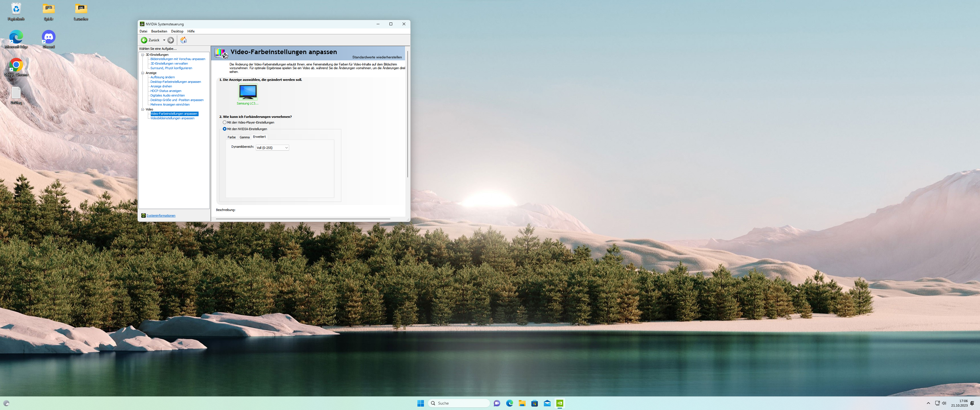This screenshot has height=410, width=980.
Task: Click the grey forward arrow icon
Action: (x=171, y=40)
